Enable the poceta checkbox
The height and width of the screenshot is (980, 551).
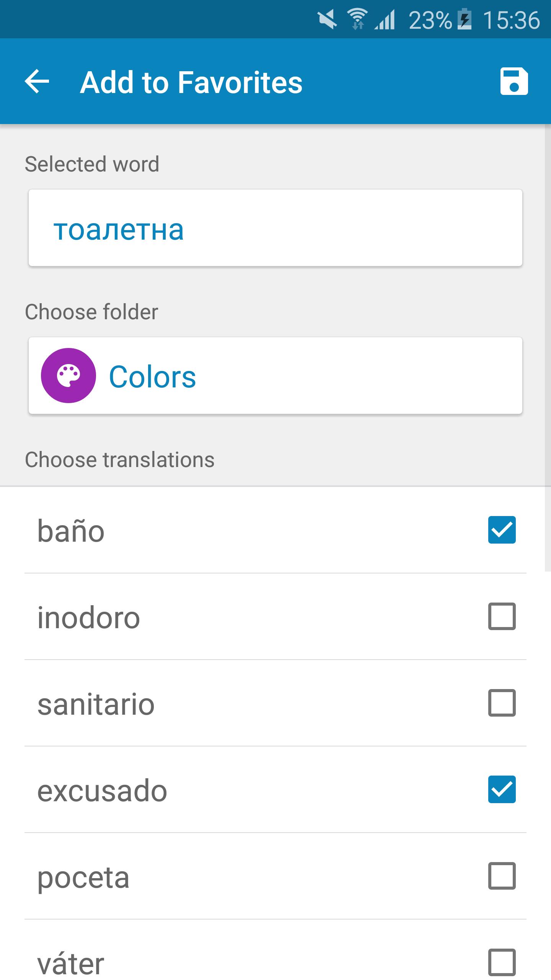point(502,876)
